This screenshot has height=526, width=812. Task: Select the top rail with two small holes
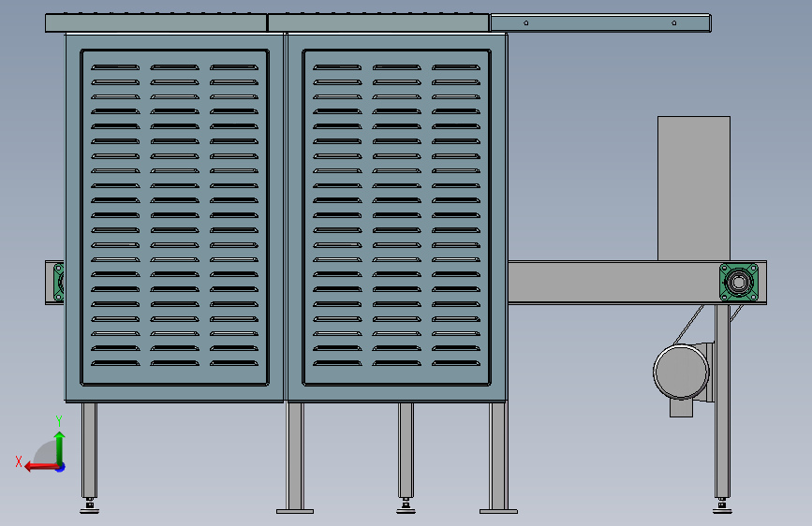[x=600, y=23]
